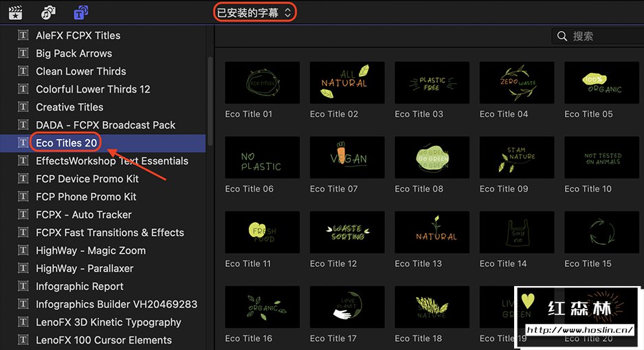644x350 pixels.
Task: Select the Eco Title 01 thumbnail
Action: coord(263,83)
